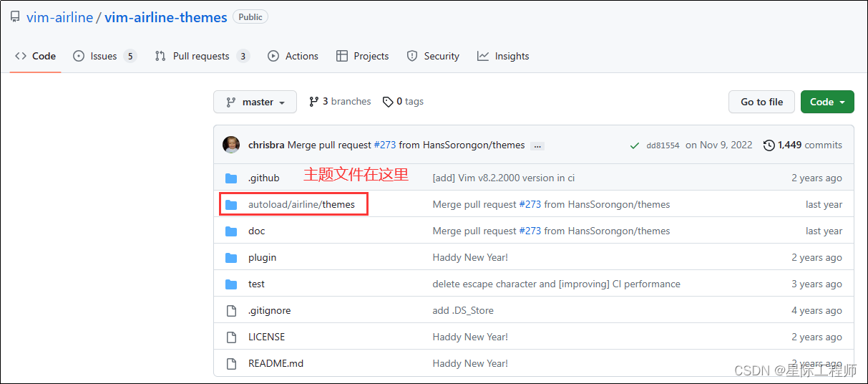Open the 1,449 commits history link
The height and width of the screenshot is (384, 868).
tap(803, 145)
